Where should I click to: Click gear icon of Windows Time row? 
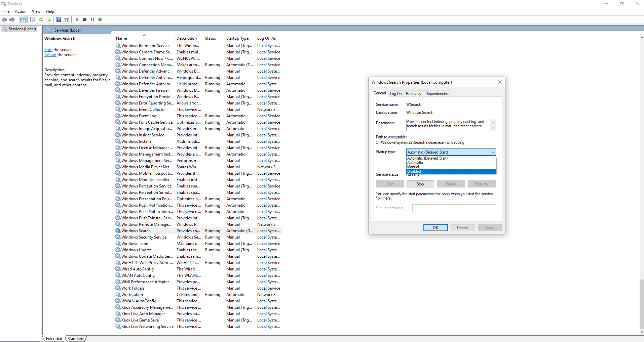[x=118, y=243]
